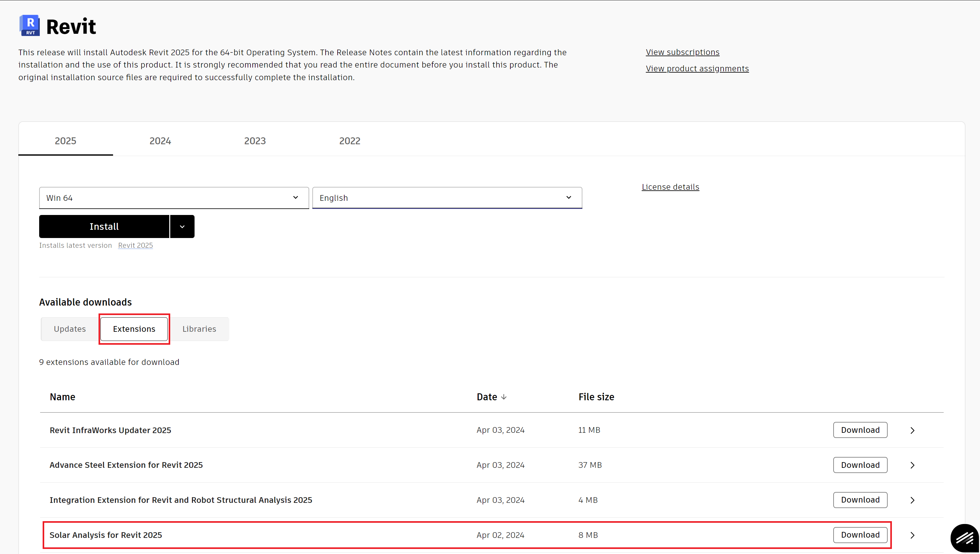Switch to the 2022 release tab
980x554 pixels.
(x=349, y=141)
